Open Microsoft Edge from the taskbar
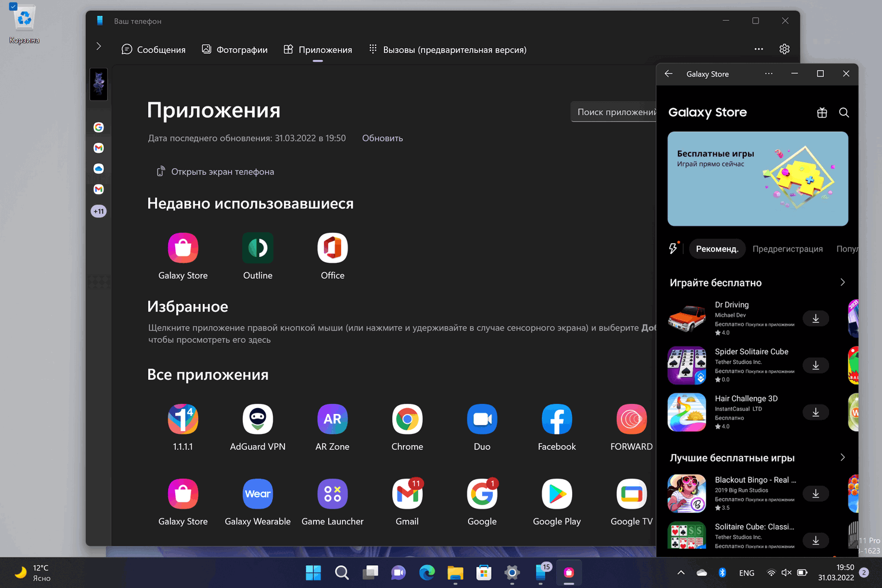Image resolution: width=882 pixels, height=588 pixels. 427,573
